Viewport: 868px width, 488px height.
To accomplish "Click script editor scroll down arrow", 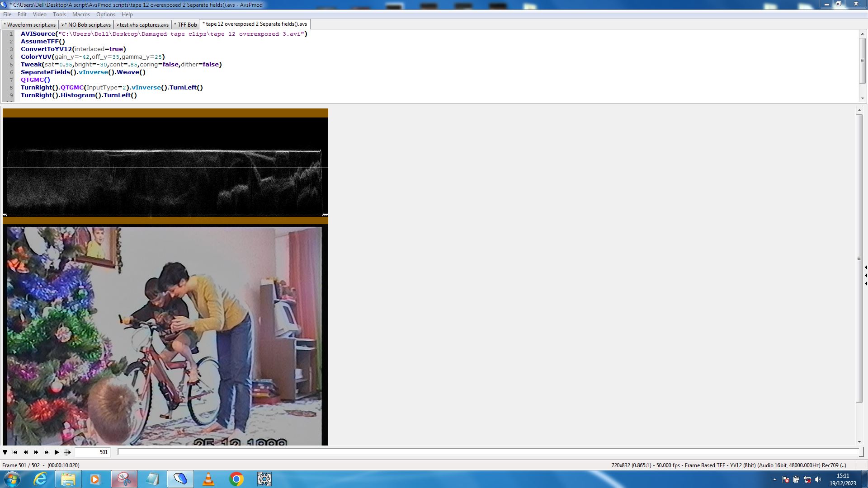I will [863, 98].
